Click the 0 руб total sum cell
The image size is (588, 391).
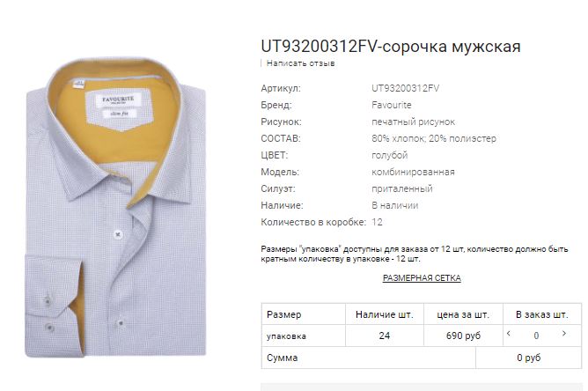pos(529,358)
